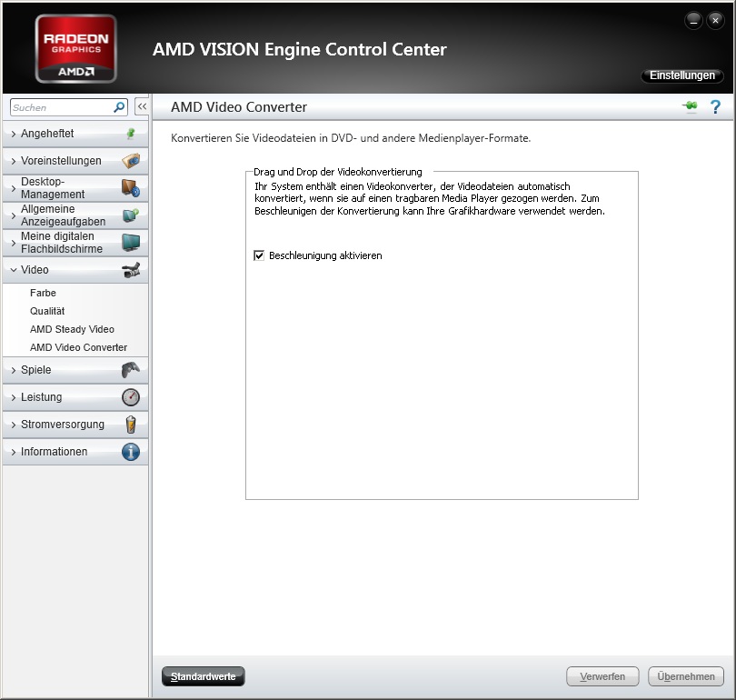This screenshot has width=736, height=700.
Task: Click 'Drag und Drop der Videokonvertierung' group label
Action: 338,172
